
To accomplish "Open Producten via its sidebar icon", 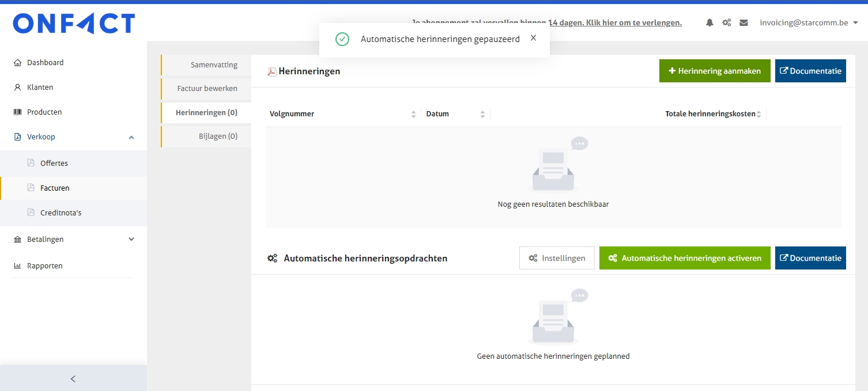I will (x=18, y=112).
